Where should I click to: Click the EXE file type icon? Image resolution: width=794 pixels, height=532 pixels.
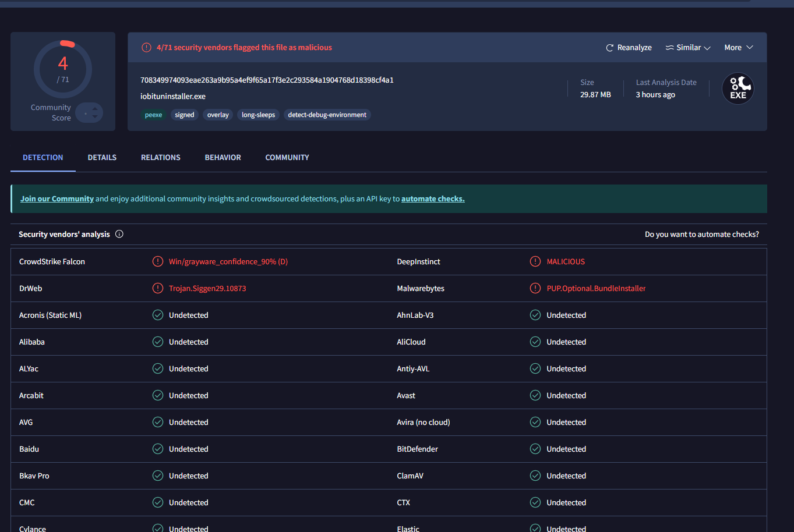(x=738, y=88)
